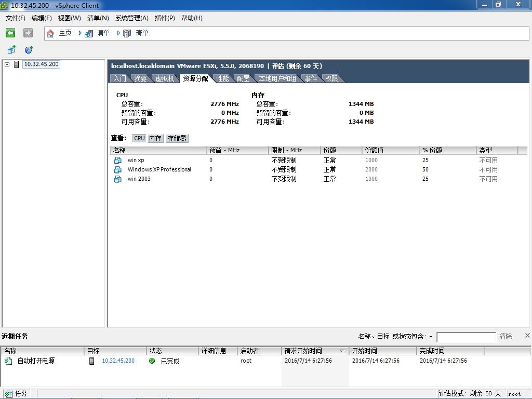Open the 视图(W) menu
The width and height of the screenshot is (532, 399).
point(69,18)
